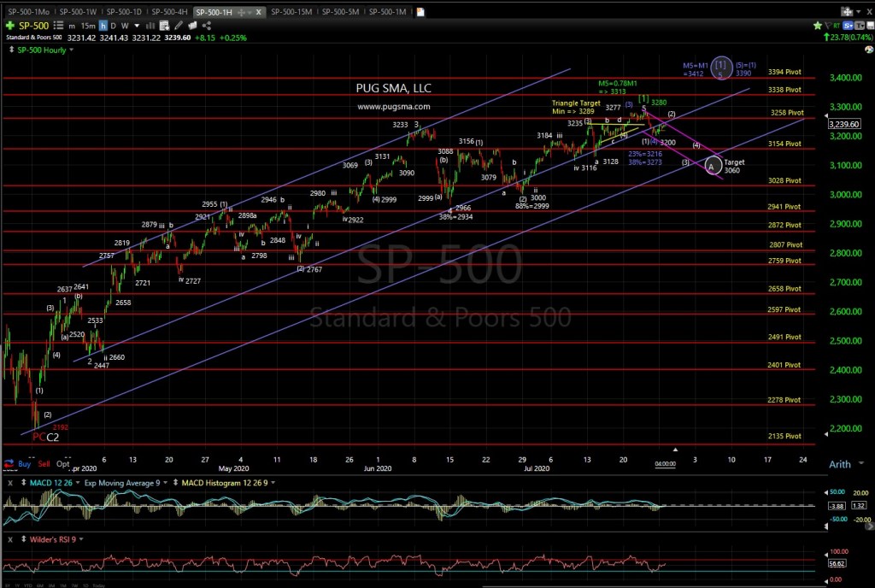This screenshot has height=588, width=875.
Task: Select the m minute timeframe
Action: [72, 26]
